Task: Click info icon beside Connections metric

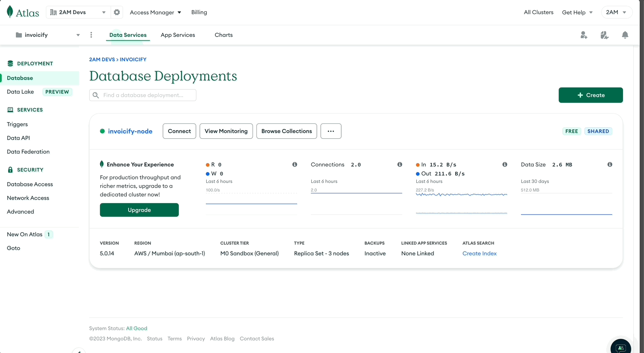Action: click(400, 165)
